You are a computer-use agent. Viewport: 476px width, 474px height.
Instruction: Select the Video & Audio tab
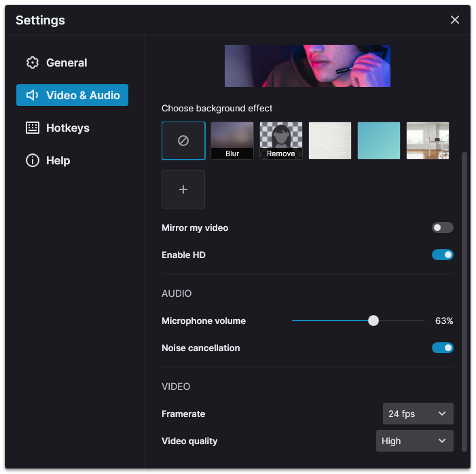(72, 95)
